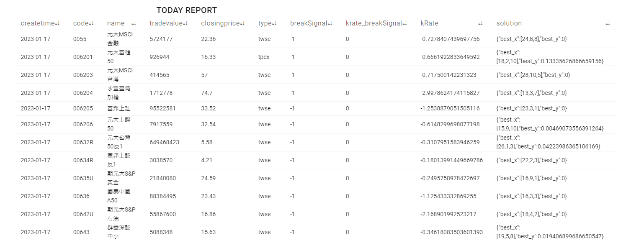Click closing price 74.7 cell
This screenshot has width=644, height=240.
pyautogui.click(x=207, y=93)
